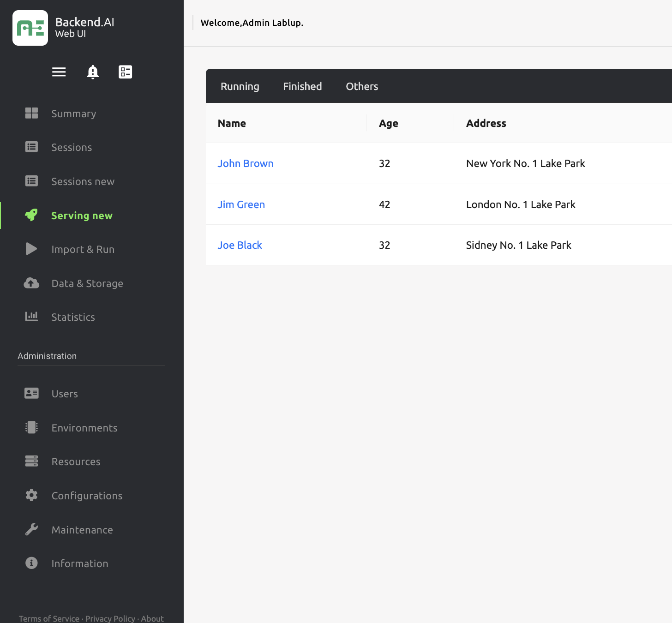The height and width of the screenshot is (623, 672).
Task: Toggle the sidebar hamburger menu
Action: pos(59,72)
